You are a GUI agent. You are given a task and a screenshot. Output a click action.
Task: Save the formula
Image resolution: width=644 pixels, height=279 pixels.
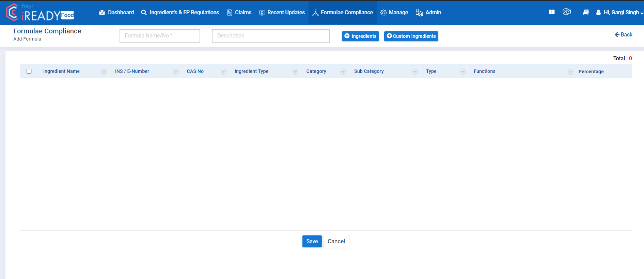(x=312, y=241)
